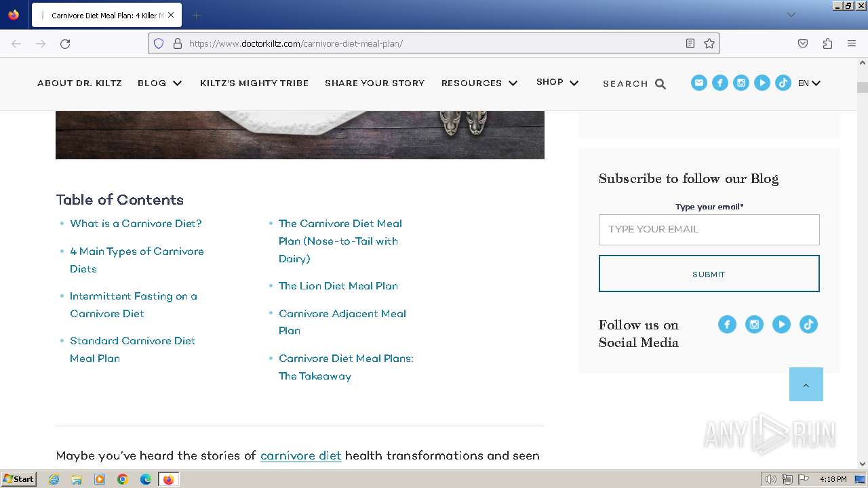Image resolution: width=868 pixels, height=488 pixels.
Task: Expand the RESOURCES menu
Action: point(479,83)
